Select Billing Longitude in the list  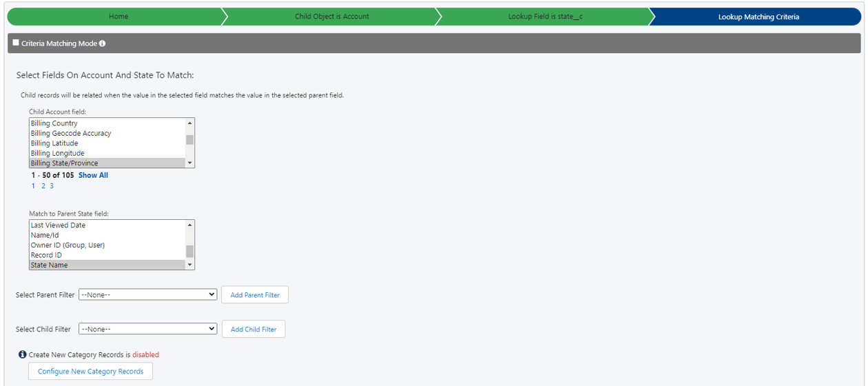tap(107, 153)
